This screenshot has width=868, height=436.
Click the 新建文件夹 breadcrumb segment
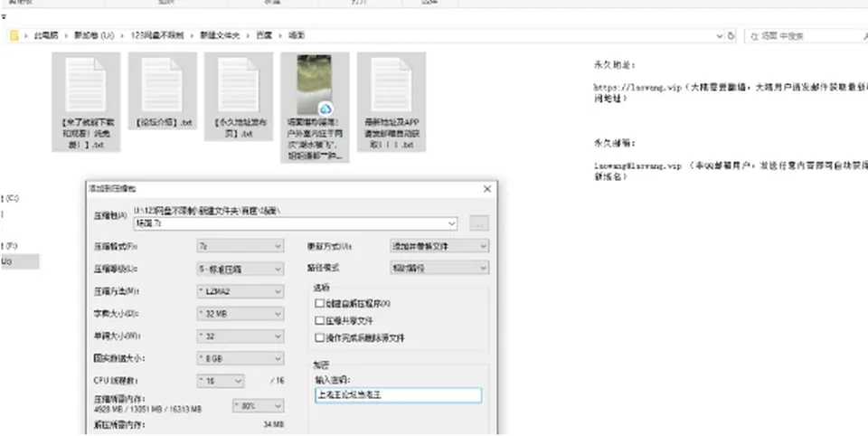click(221, 35)
